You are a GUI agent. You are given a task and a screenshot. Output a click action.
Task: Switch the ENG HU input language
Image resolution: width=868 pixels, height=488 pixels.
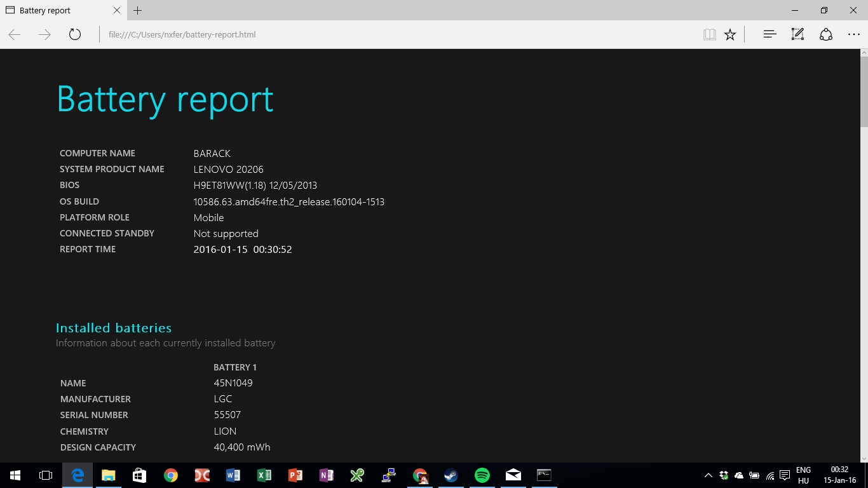point(803,475)
